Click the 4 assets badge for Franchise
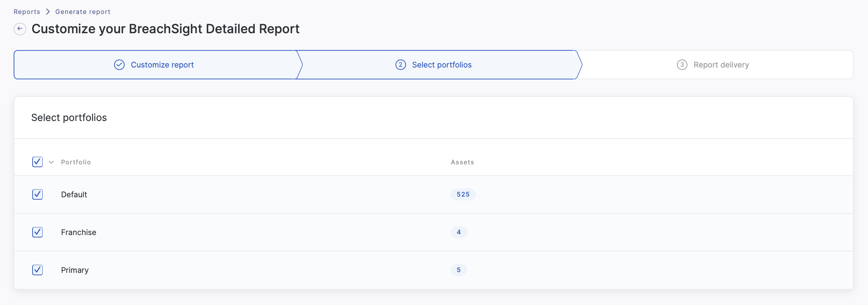868x305 pixels. [459, 232]
